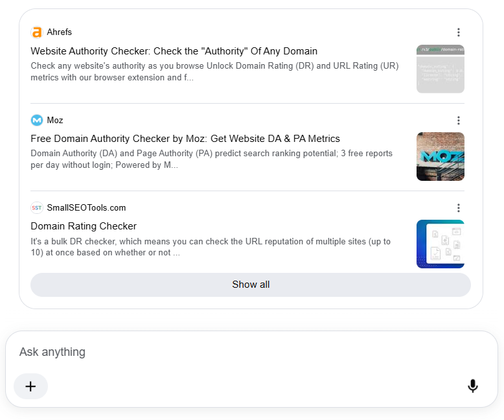Screen dimensions: 504x420
Task: Expand results with the Show all button
Action: coord(251,285)
